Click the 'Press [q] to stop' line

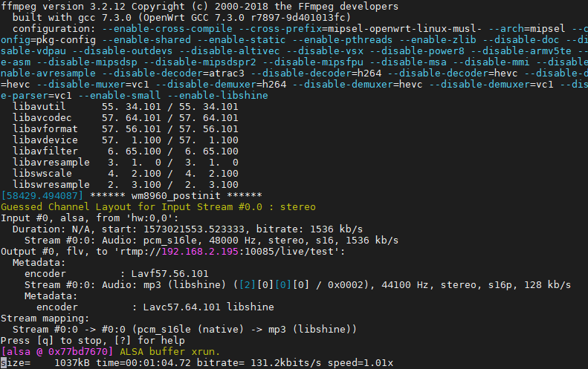tap(93, 341)
